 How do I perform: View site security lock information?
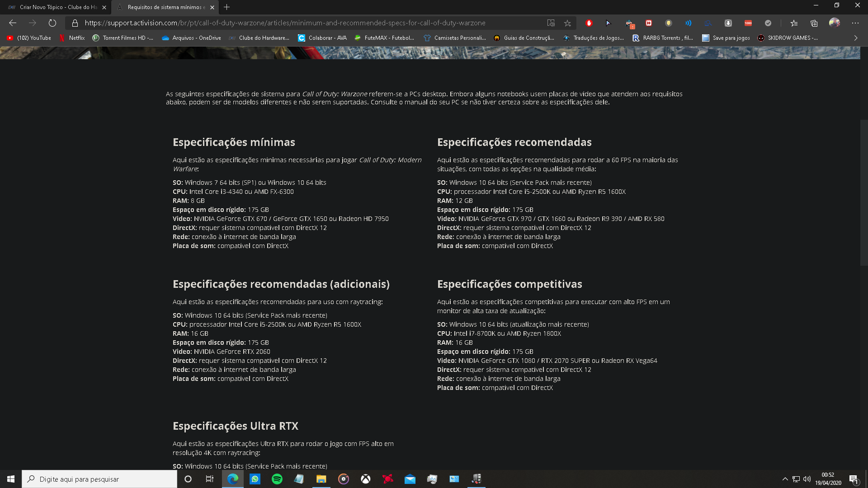[75, 23]
